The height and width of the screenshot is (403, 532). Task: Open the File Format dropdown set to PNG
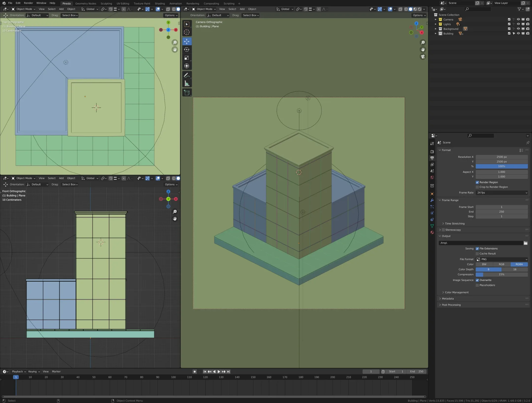[501, 259]
